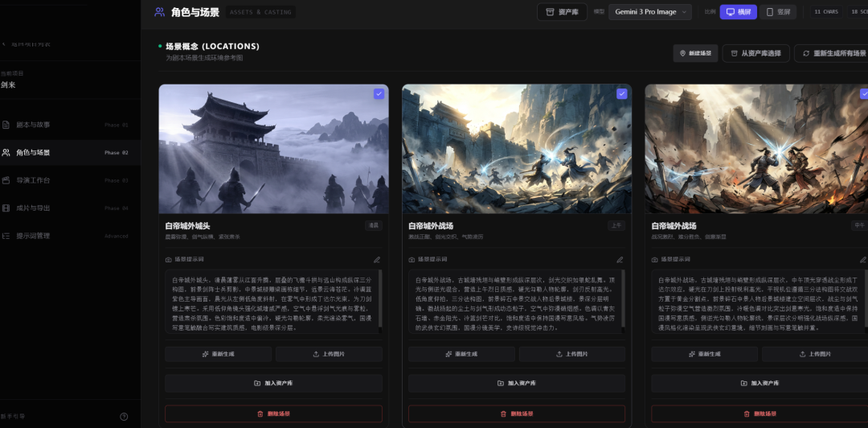Viewport: 868px width, 428px height.
Task: Click the project name 剑来
Action: click(8, 84)
